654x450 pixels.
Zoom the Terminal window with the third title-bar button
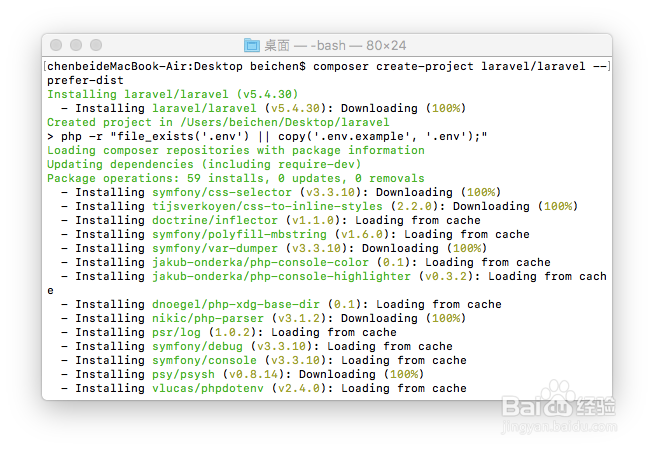96,45
